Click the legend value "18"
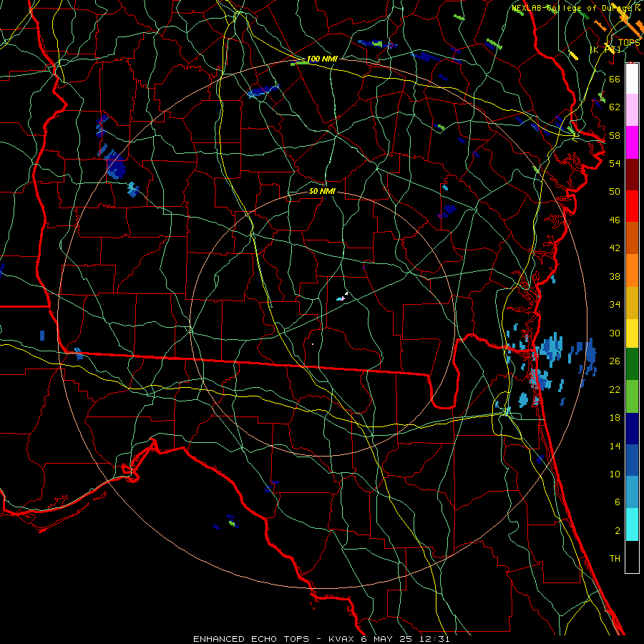644x644 pixels. tap(615, 418)
